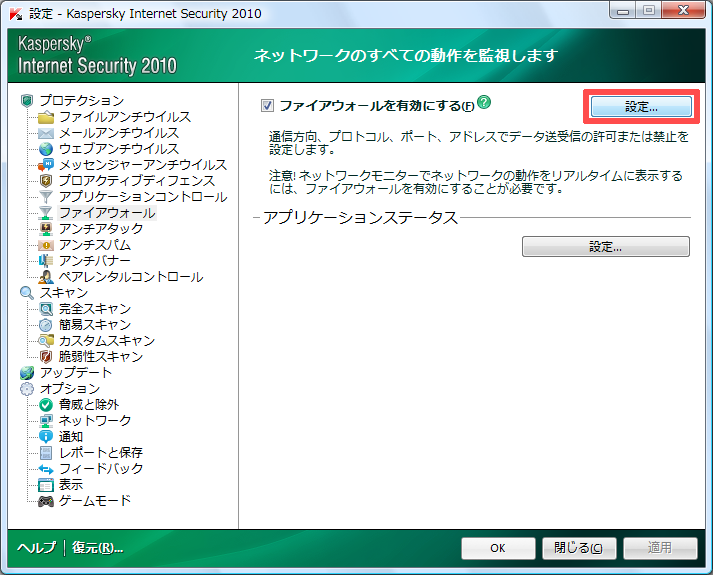713x575 pixels.
Task: Select the スキャン section in the tree
Action: tap(65, 293)
